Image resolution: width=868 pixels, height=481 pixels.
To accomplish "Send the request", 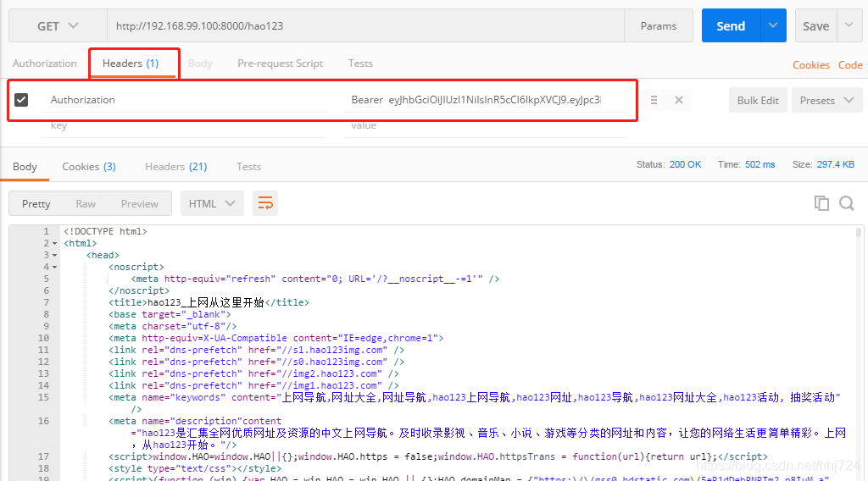I will [x=731, y=26].
